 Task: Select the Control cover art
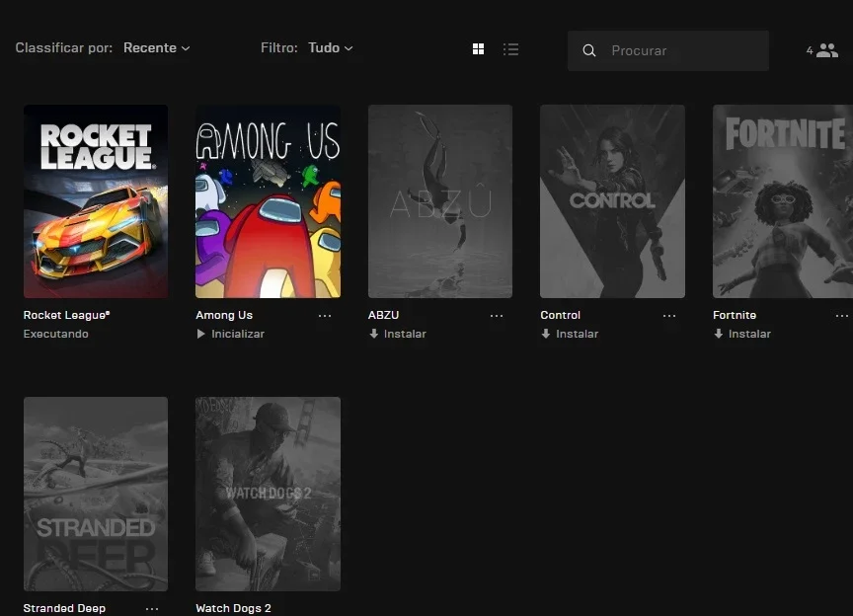pos(612,201)
